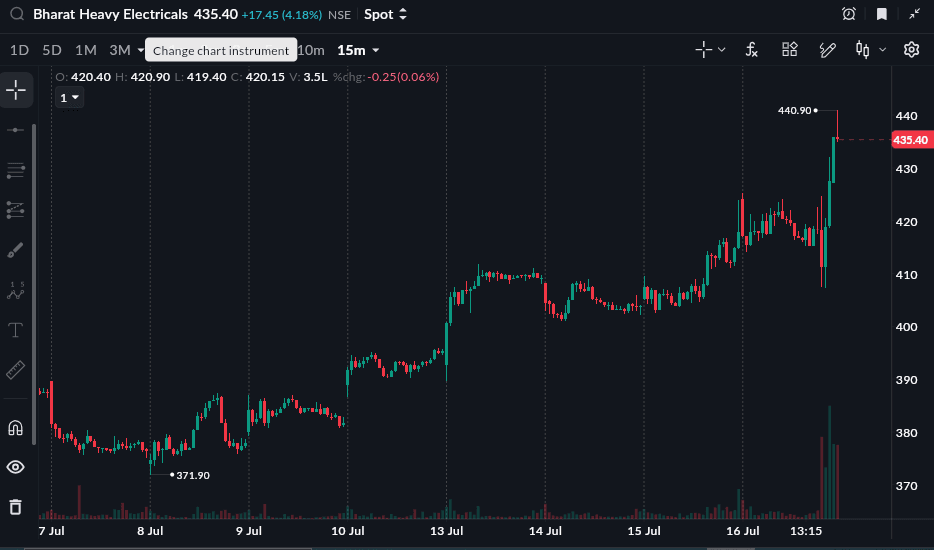Select the candlestick chart type icon
Image resolution: width=934 pixels, height=550 pixels.
click(x=862, y=49)
